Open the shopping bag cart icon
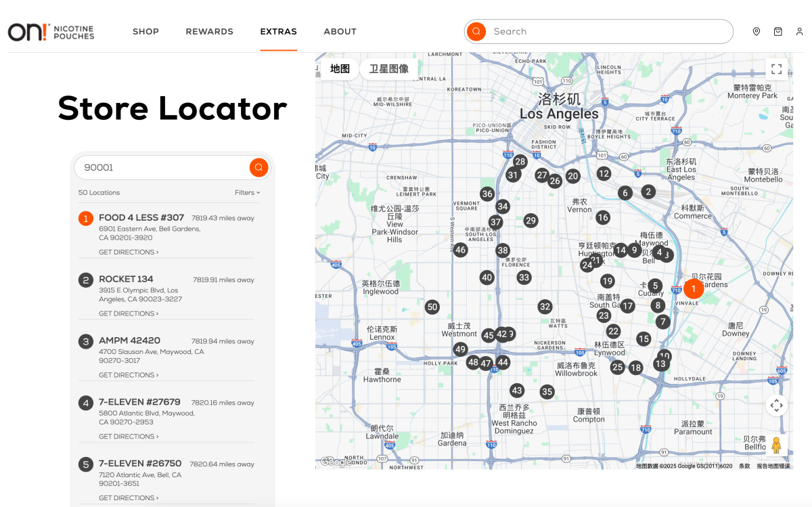 coord(778,32)
